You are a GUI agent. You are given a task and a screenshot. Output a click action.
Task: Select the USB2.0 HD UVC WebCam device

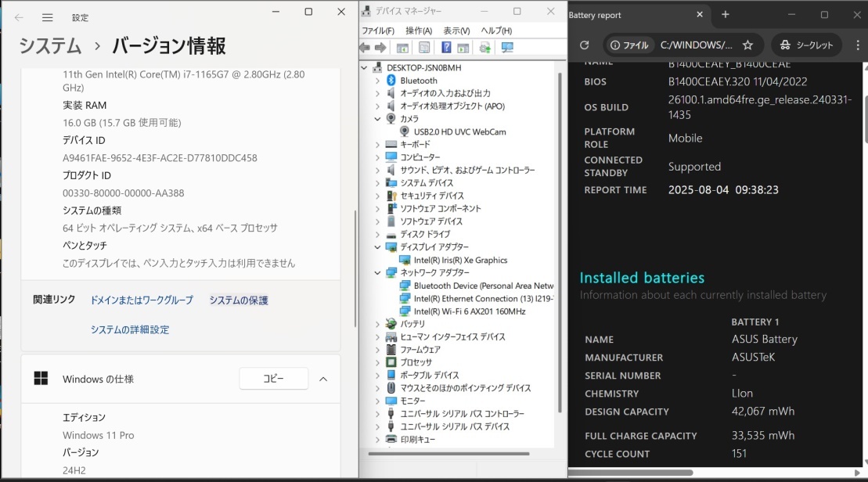click(459, 131)
